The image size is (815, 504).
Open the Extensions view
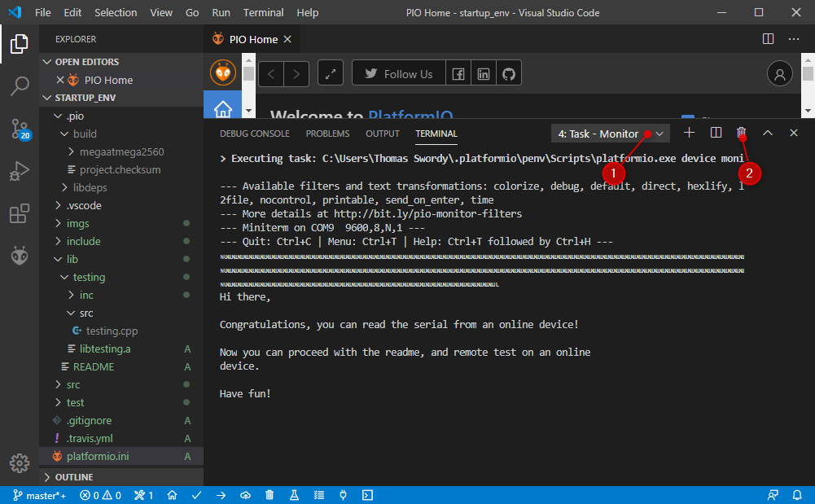pyautogui.click(x=20, y=213)
